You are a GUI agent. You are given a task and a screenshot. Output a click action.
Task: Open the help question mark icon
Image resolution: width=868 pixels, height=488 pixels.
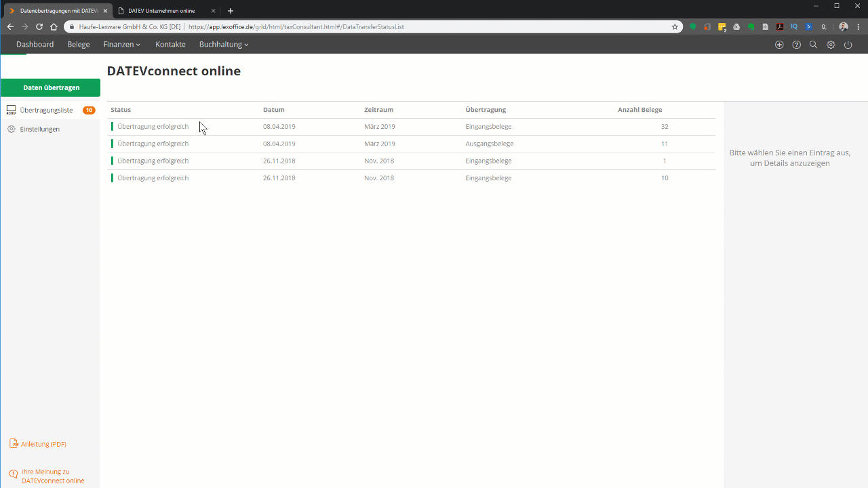coord(797,45)
